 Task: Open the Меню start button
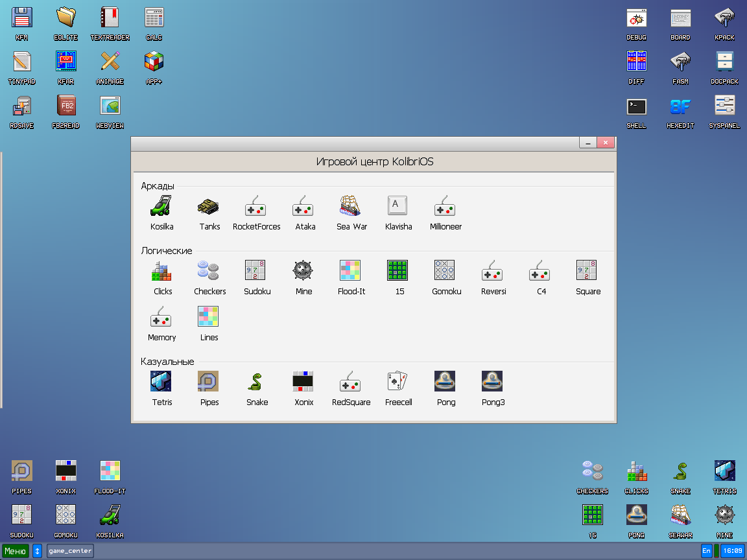[x=16, y=551]
